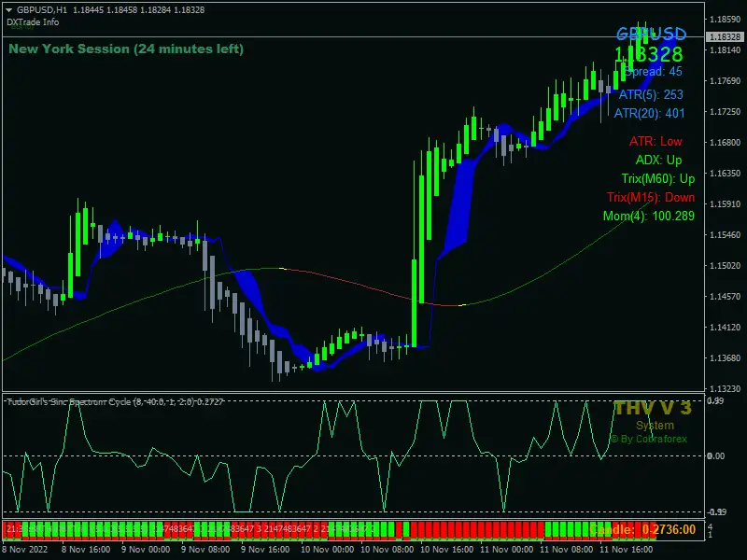Click the 10 Nov 00:00 time axis label

[x=327, y=550]
